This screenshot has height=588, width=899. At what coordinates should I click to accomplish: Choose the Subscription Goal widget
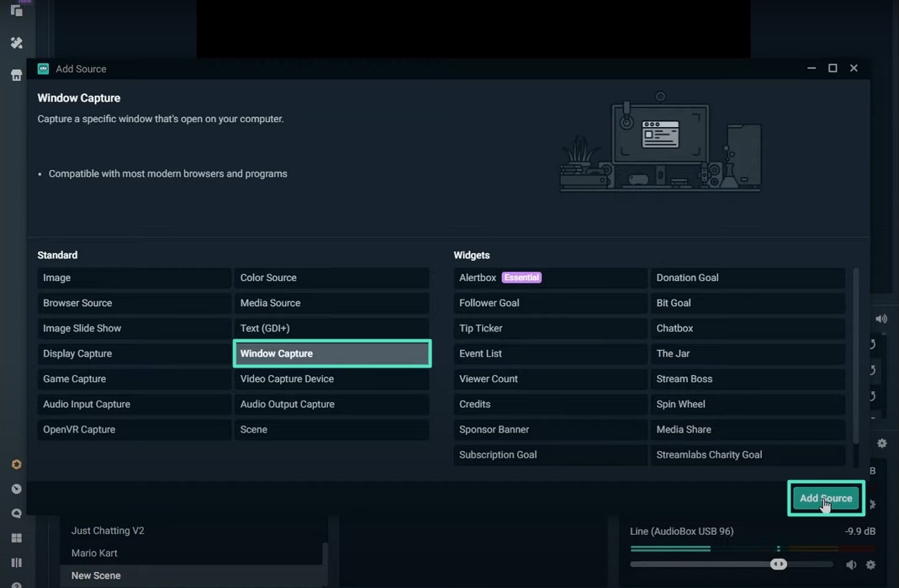(550, 455)
